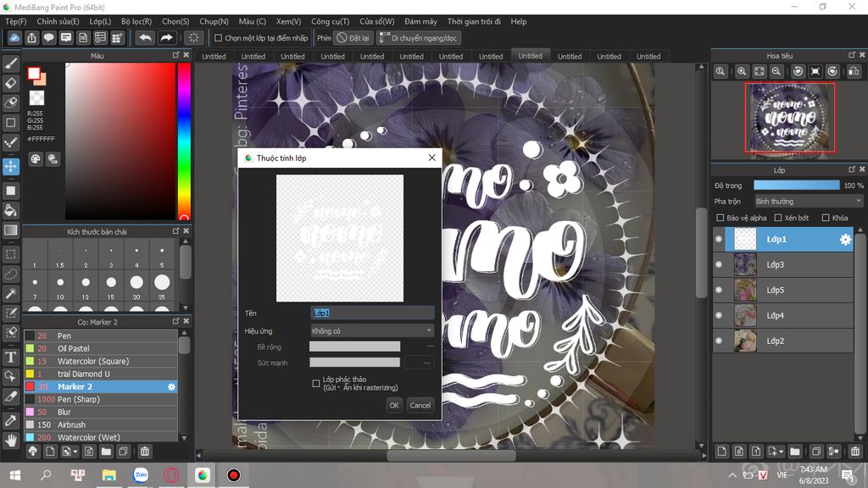Tick the Bảo vệ alpha checkbox

[x=720, y=218]
